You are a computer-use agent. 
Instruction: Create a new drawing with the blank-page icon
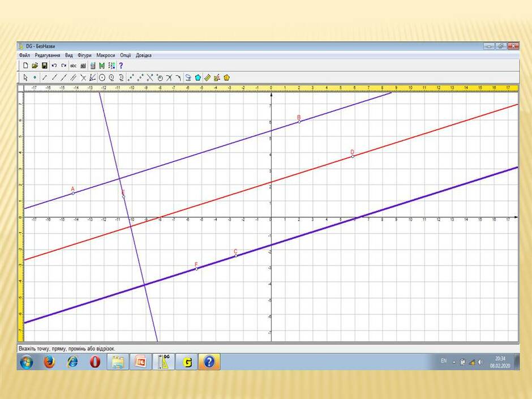pos(25,66)
